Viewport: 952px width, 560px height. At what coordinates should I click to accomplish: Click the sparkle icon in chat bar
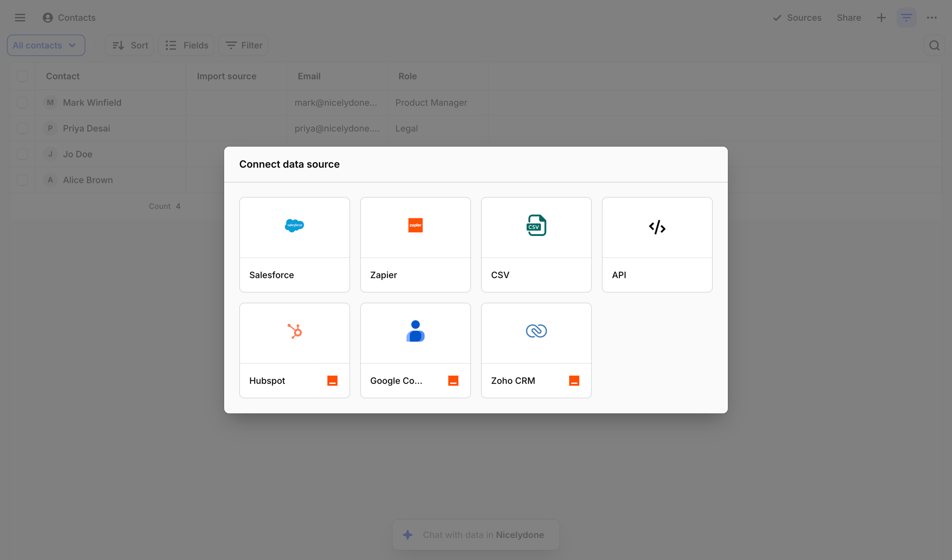pyautogui.click(x=408, y=535)
